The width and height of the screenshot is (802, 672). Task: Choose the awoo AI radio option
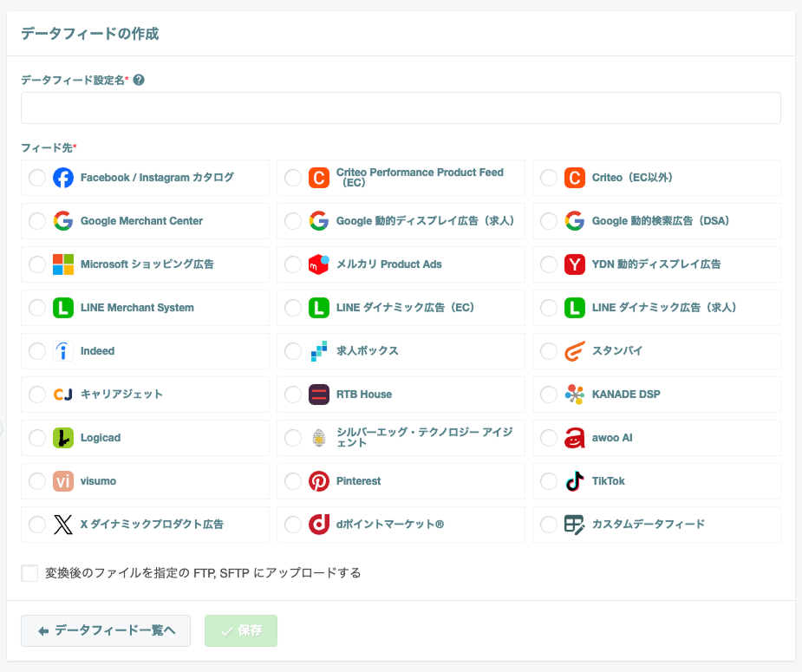pos(548,438)
